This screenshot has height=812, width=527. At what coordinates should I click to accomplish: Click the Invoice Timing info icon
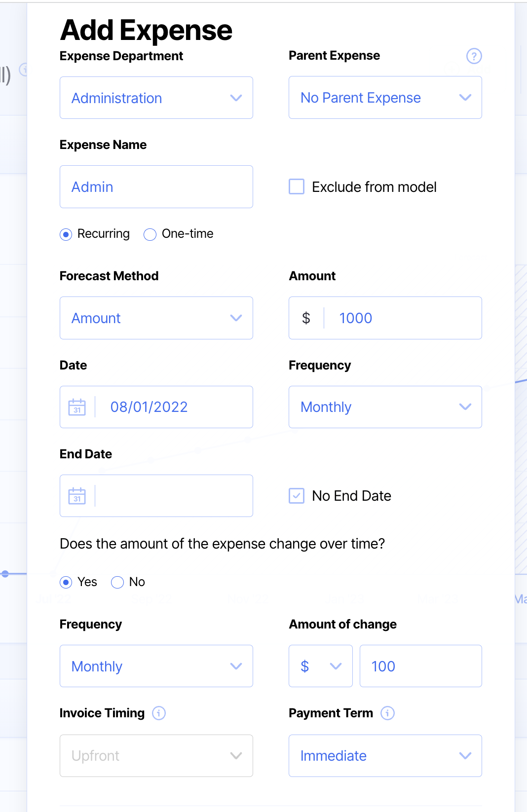[x=159, y=713]
